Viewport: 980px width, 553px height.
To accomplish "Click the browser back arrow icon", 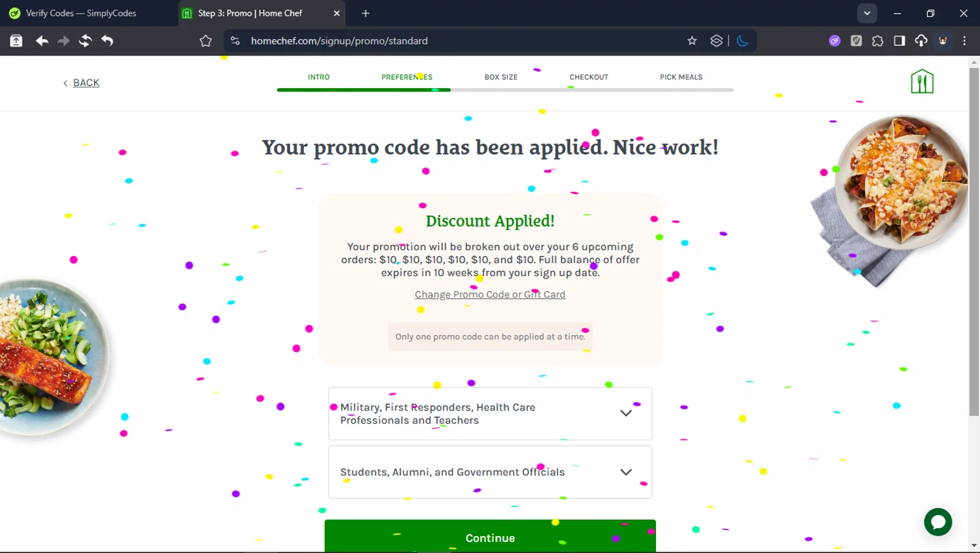I will (x=42, y=41).
